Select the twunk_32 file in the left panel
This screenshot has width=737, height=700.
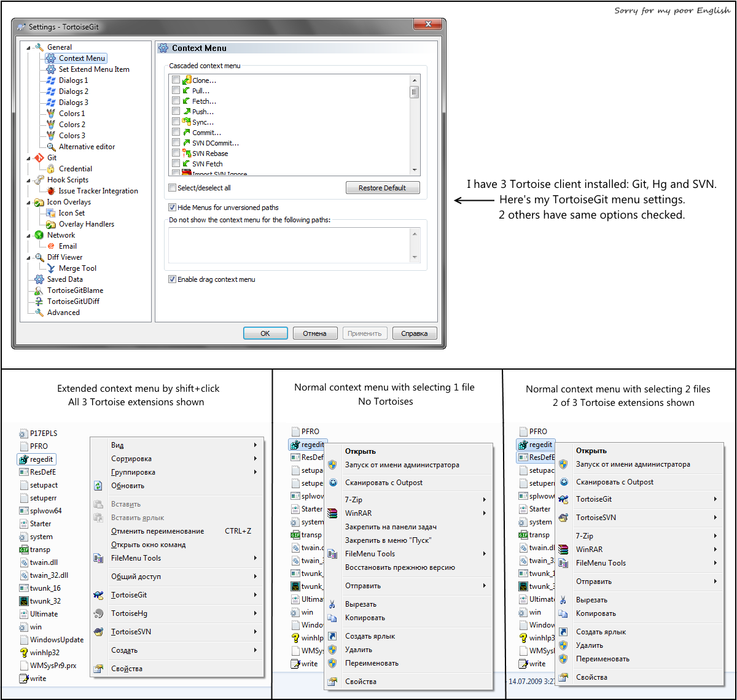[45, 601]
